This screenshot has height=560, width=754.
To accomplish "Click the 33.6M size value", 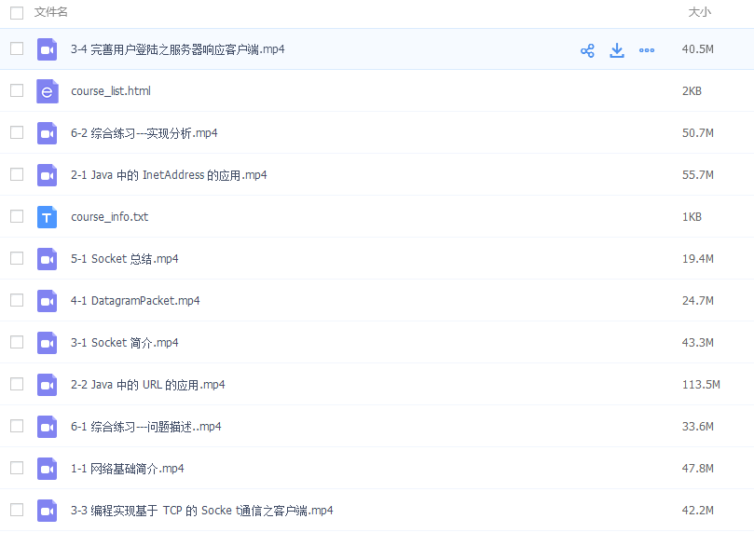I will [x=698, y=427].
